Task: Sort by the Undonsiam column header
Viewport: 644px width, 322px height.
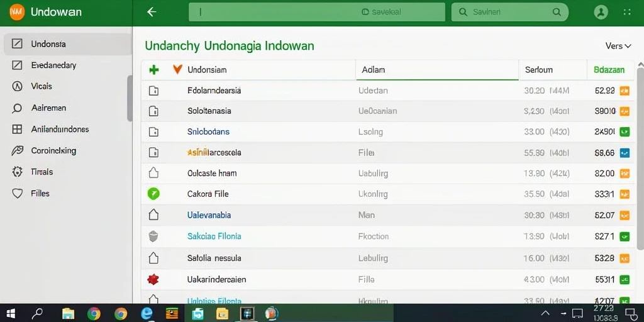Action: click(207, 70)
